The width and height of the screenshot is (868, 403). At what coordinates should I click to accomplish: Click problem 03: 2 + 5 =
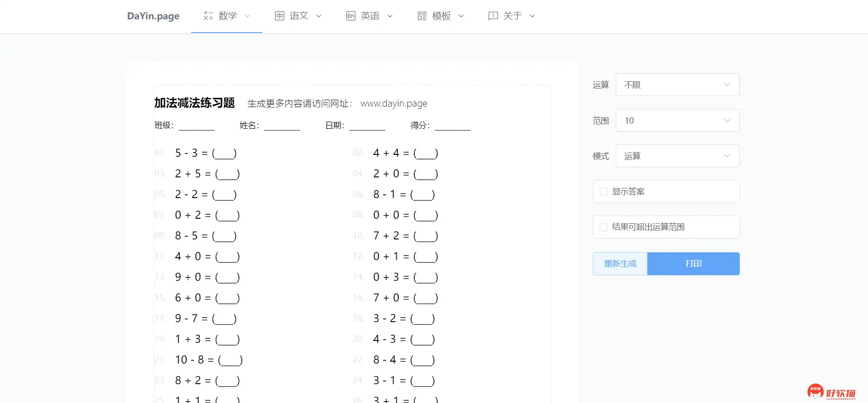pyautogui.click(x=207, y=174)
